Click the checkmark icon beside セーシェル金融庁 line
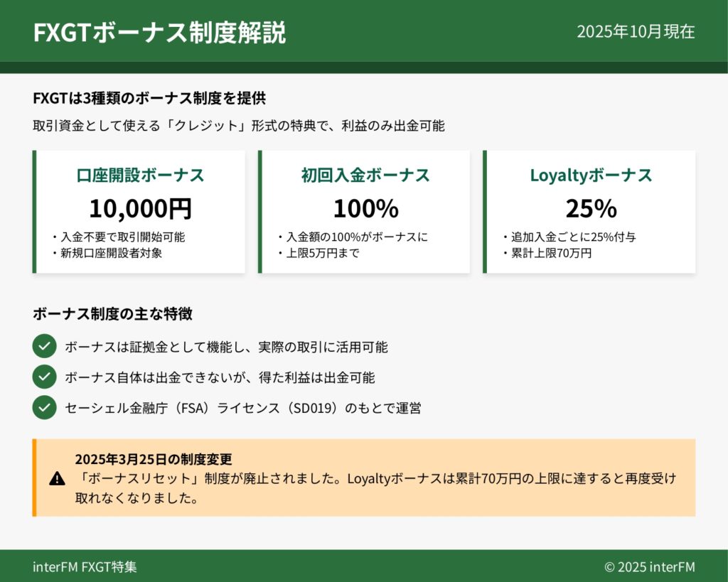This screenshot has height=582, width=728. point(44,408)
